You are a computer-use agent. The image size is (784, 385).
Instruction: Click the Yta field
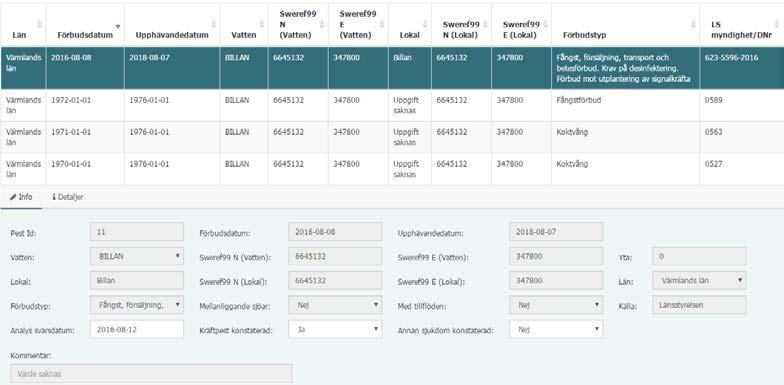coord(700,256)
